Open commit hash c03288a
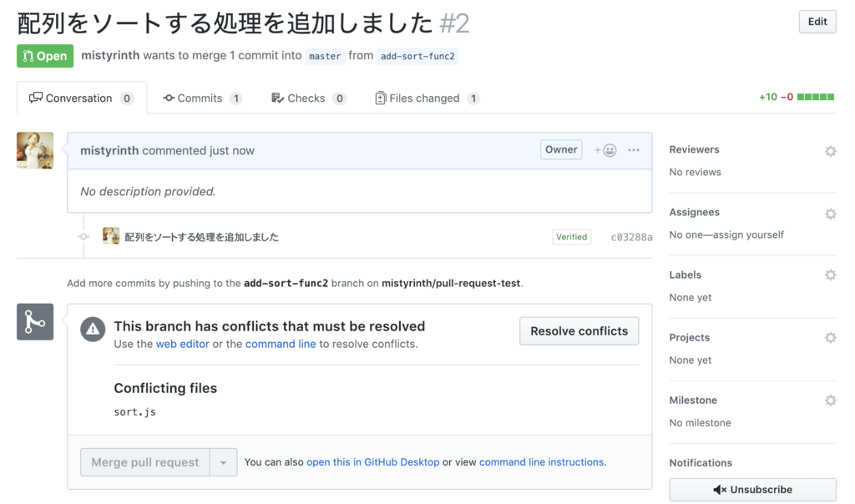This screenshot has height=504, width=855. click(x=631, y=236)
